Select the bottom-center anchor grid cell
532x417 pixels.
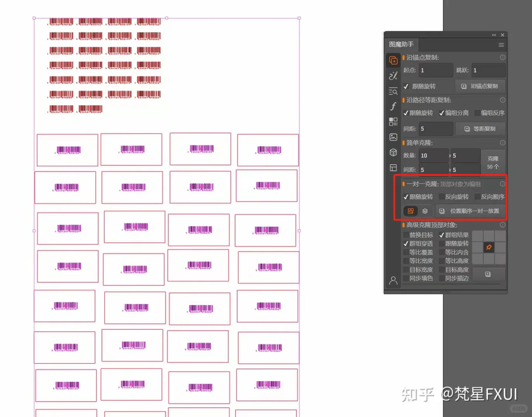[489, 258]
